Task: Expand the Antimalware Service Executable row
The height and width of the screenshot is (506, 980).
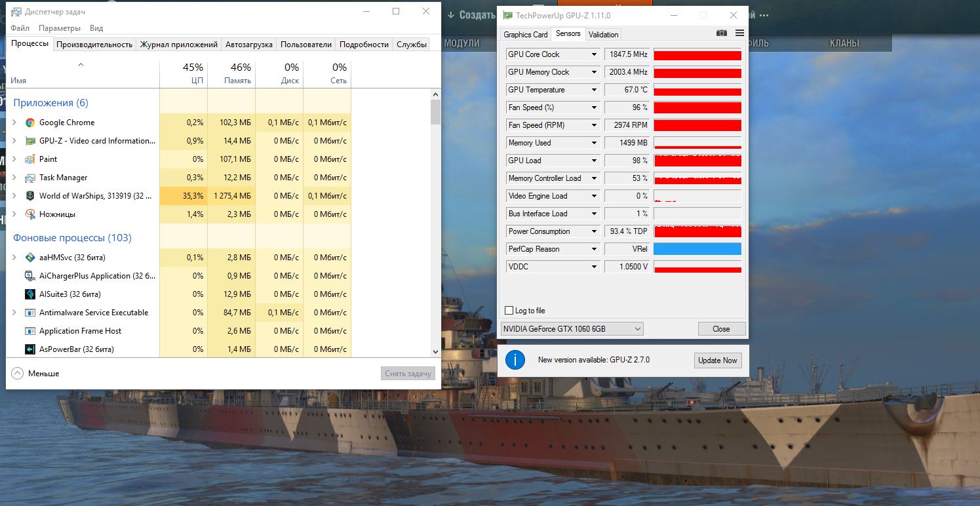Action: click(14, 313)
